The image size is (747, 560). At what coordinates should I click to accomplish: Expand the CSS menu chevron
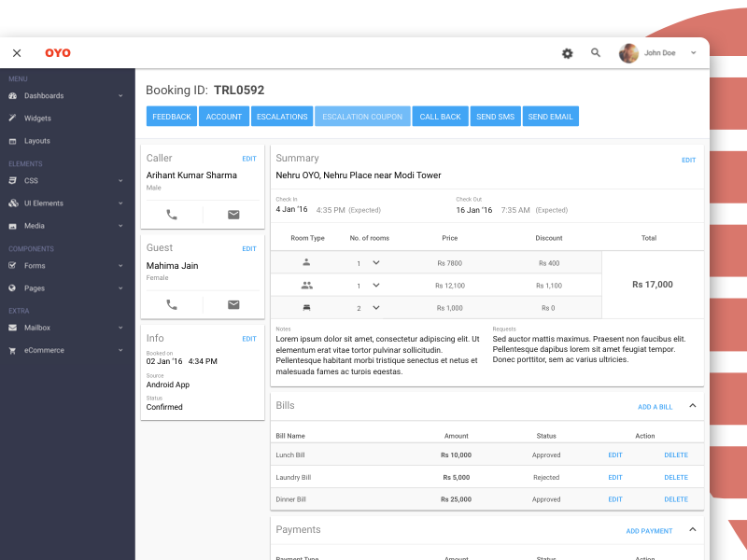[120, 180]
